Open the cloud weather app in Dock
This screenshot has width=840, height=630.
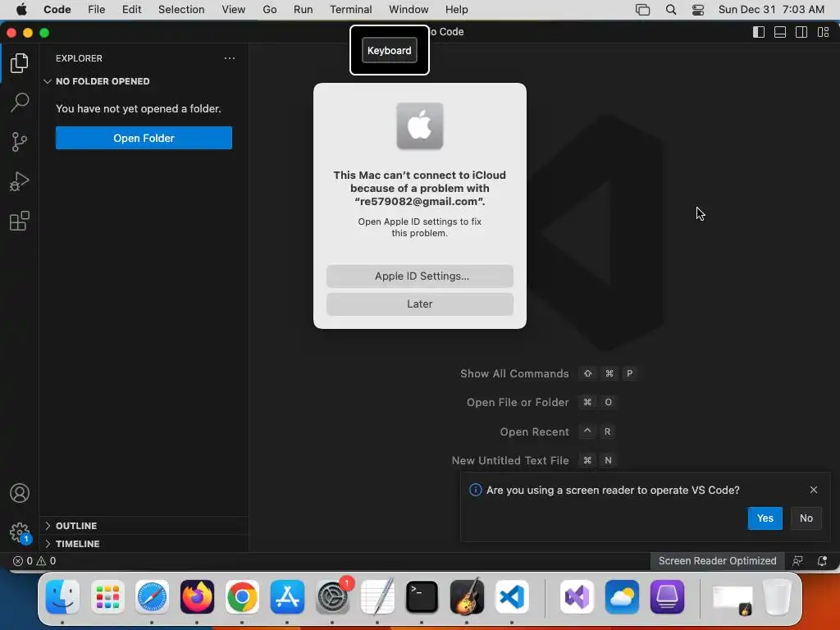coord(622,597)
